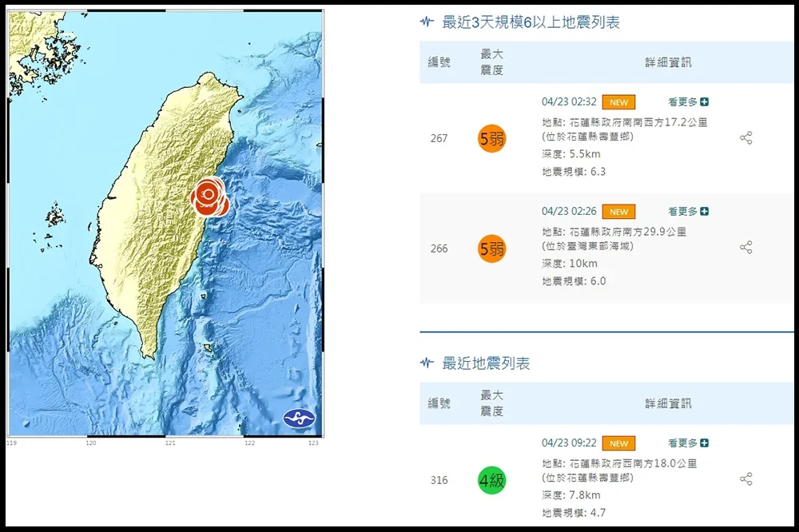Click report number 266 in the table
The width and height of the screenshot is (799, 532).
coord(439,248)
